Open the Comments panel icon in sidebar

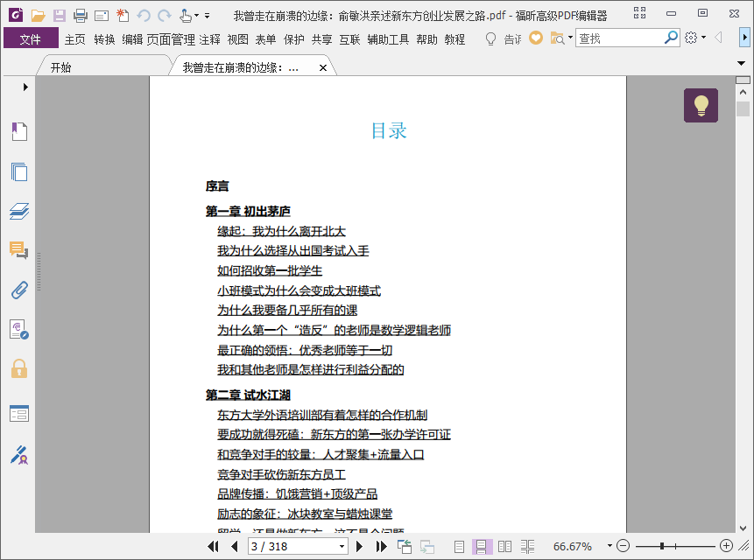pos(19,250)
